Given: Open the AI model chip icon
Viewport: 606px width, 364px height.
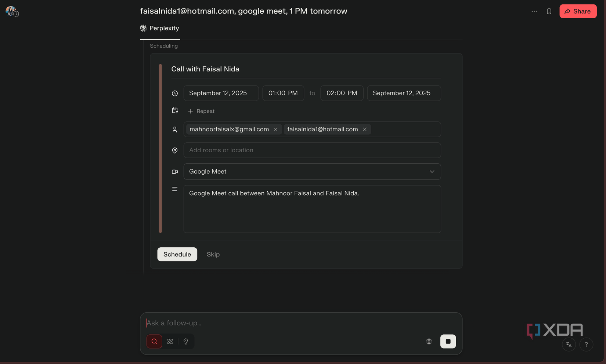Looking at the screenshot, I should point(429,341).
